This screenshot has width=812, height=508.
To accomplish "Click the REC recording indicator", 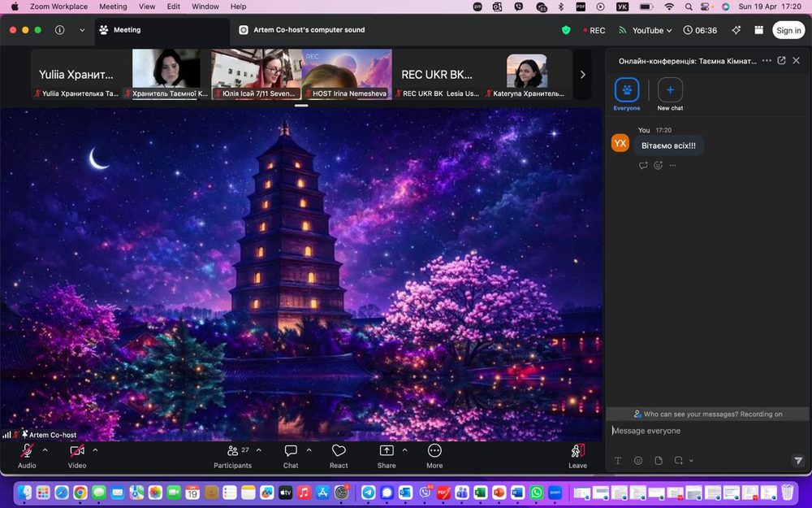I will pos(594,31).
